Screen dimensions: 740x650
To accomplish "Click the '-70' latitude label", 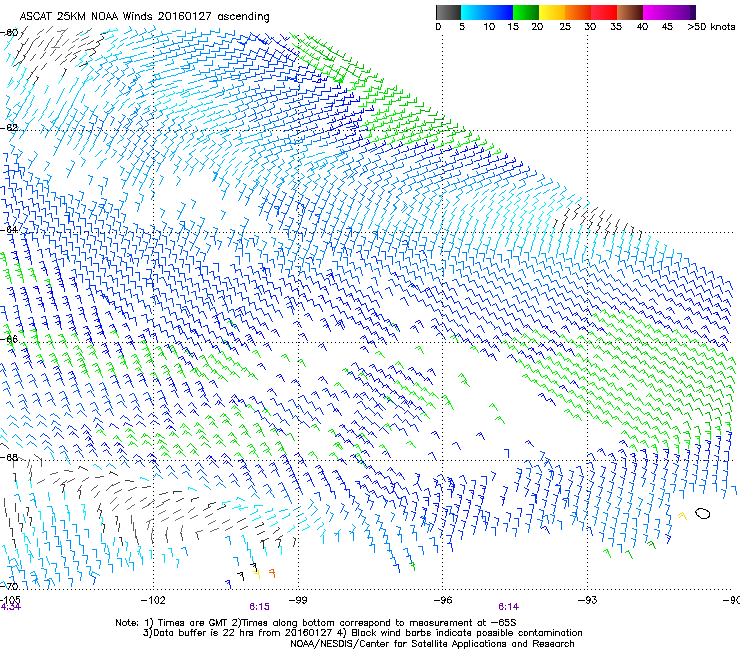I will click(9, 586).
